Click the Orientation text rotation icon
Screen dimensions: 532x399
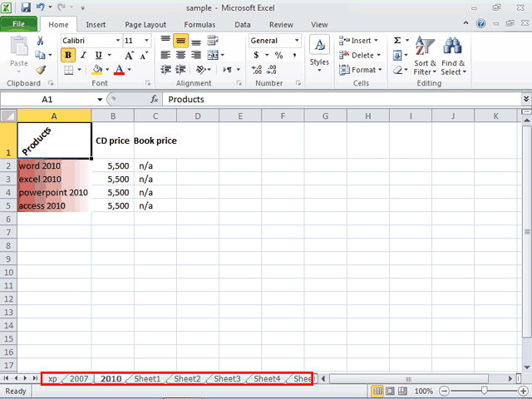(x=201, y=70)
